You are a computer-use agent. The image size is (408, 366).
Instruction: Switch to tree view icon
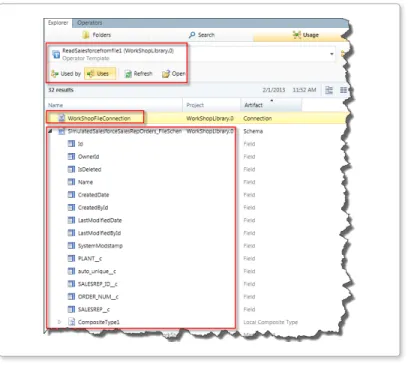(x=329, y=90)
